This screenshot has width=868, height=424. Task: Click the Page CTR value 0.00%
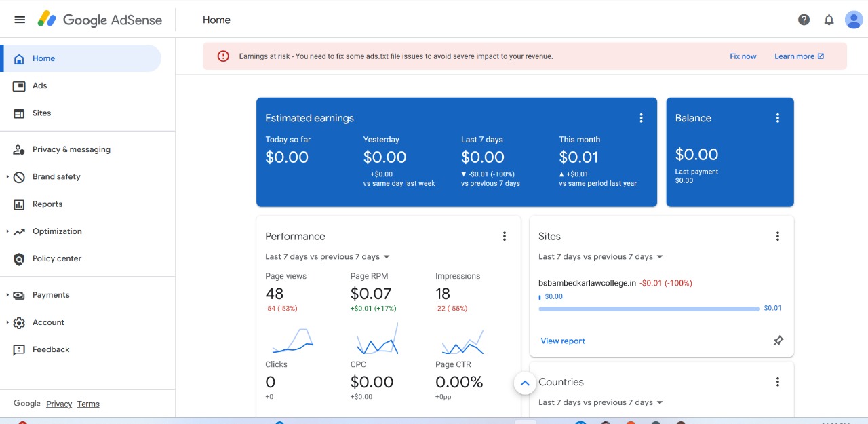(x=459, y=382)
